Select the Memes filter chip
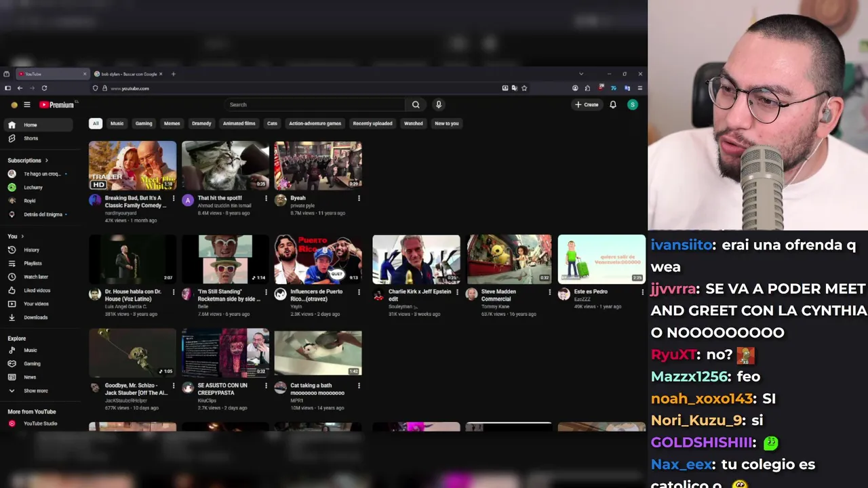Image resolution: width=868 pixels, height=488 pixels. (x=172, y=123)
